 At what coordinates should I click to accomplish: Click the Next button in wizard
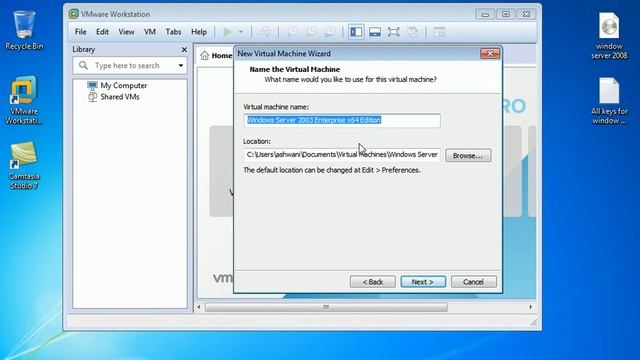[x=423, y=282]
